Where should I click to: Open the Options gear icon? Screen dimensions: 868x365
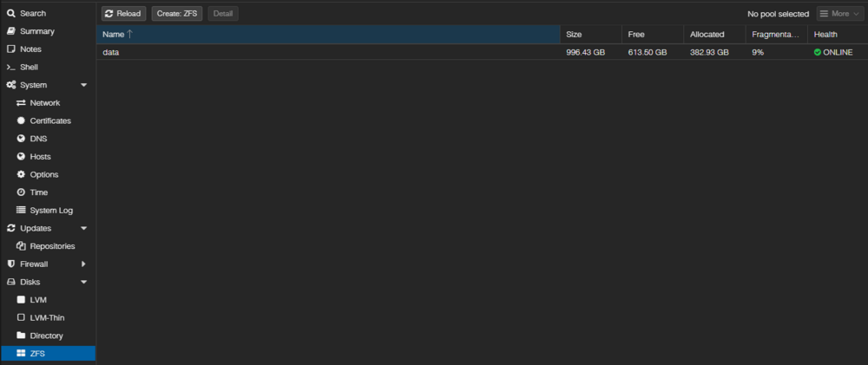[x=21, y=174]
